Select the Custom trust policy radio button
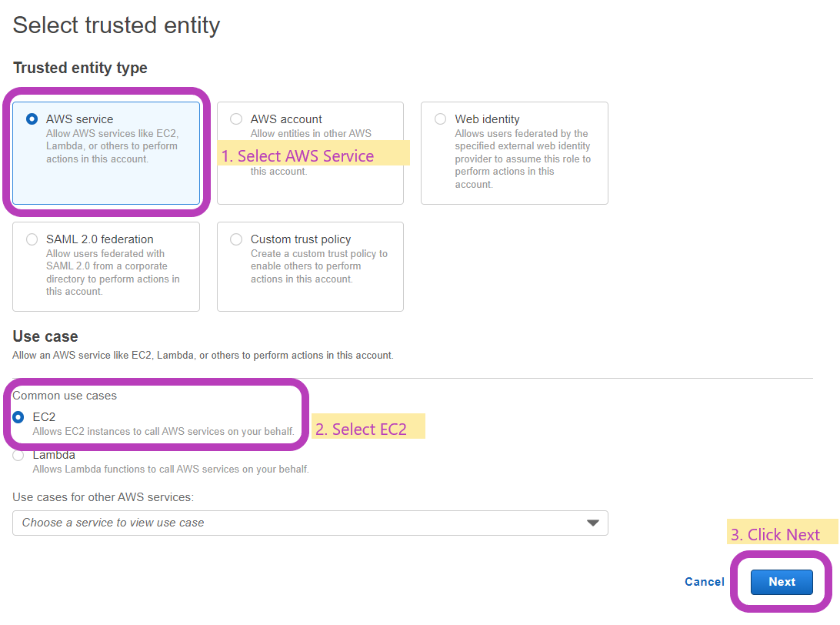The image size is (840, 625). (236, 239)
